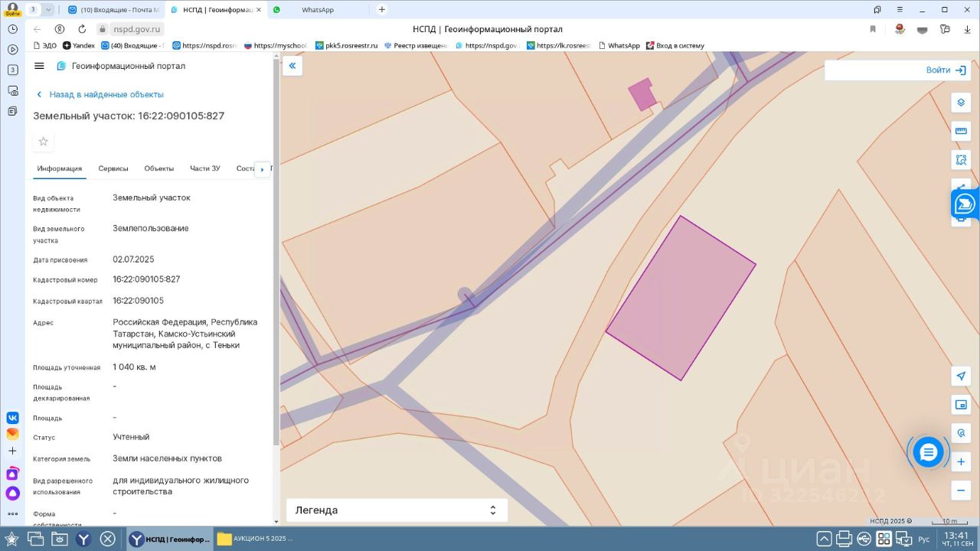The image size is (980, 551).
Task: Open the pkk5.rosreestr.ru bookmark
Action: click(346, 45)
